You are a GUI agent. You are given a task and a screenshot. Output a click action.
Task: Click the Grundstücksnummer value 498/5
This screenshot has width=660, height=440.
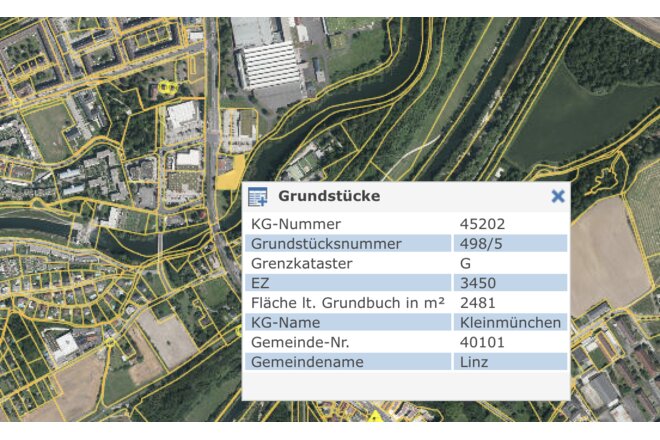coord(481,244)
